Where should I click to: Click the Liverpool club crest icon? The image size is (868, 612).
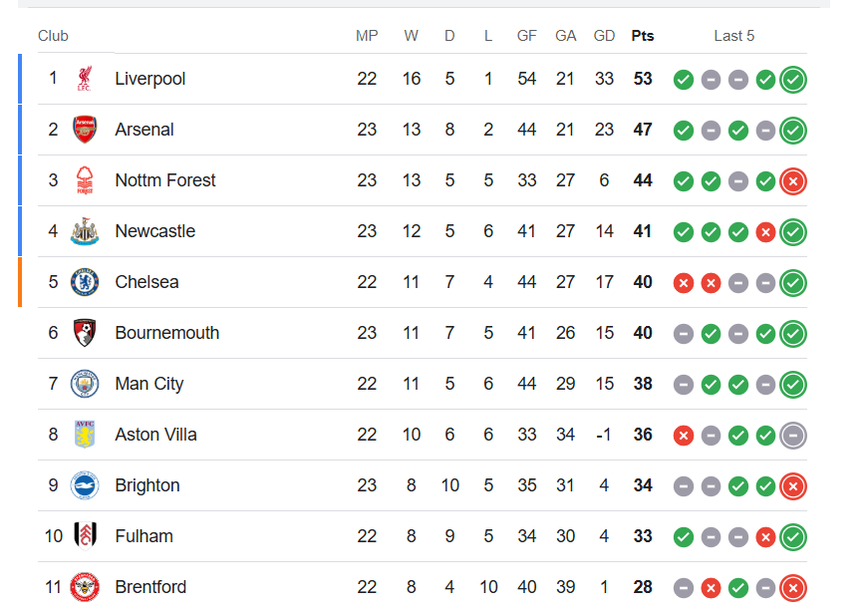coord(85,79)
